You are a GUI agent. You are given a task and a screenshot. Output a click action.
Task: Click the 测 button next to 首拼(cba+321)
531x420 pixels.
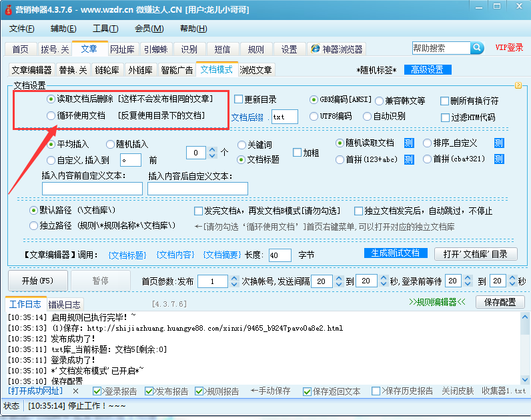[x=499, y=159]
